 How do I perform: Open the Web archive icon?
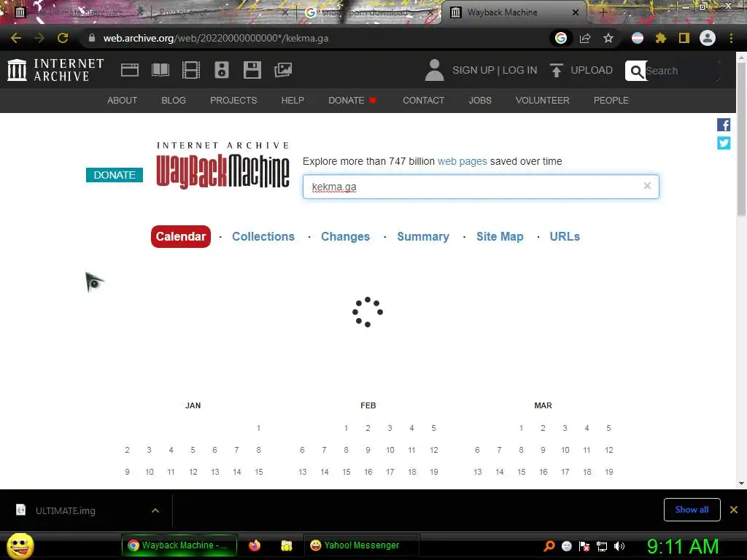point(130,70)
